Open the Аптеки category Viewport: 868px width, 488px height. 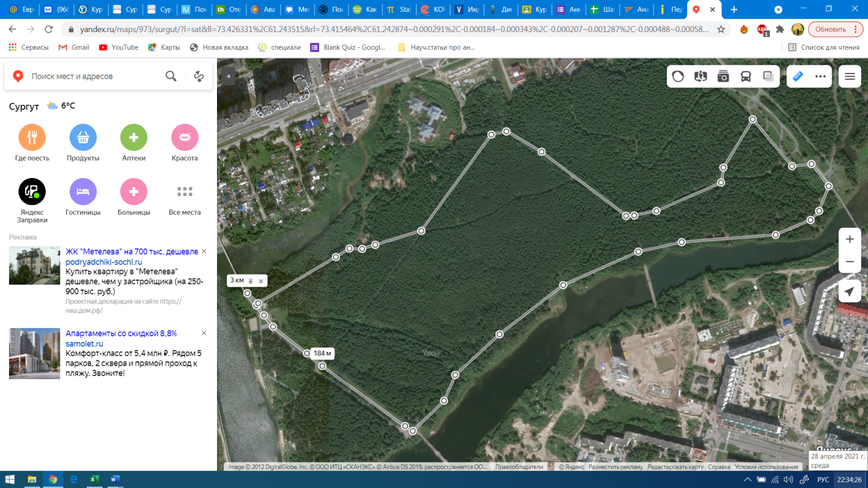pos(134,143)
